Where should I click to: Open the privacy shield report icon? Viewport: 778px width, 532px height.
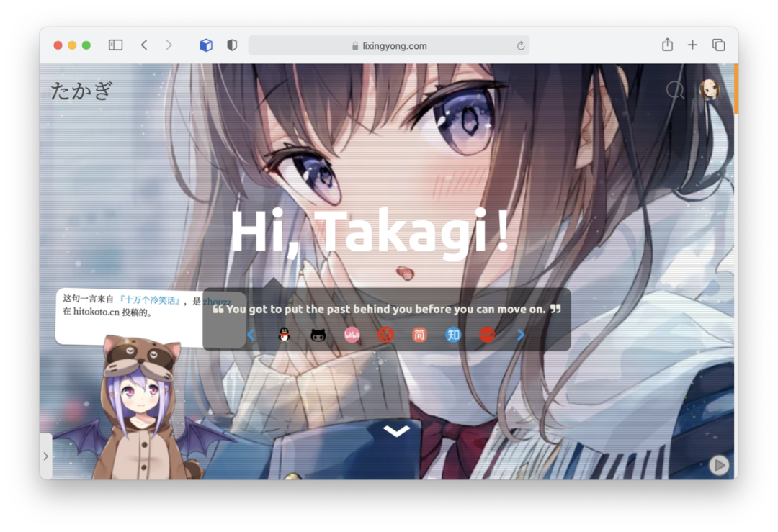click(x=232, y=45)
